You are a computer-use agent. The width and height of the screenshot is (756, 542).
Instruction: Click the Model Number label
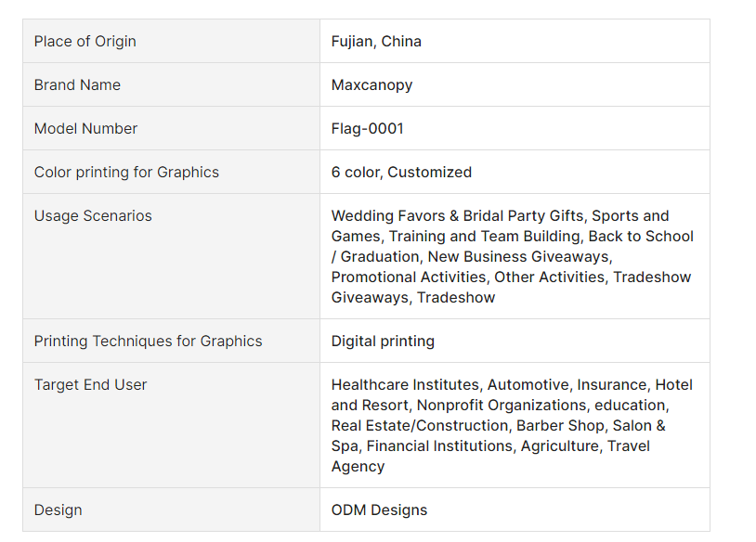point(85,129)
